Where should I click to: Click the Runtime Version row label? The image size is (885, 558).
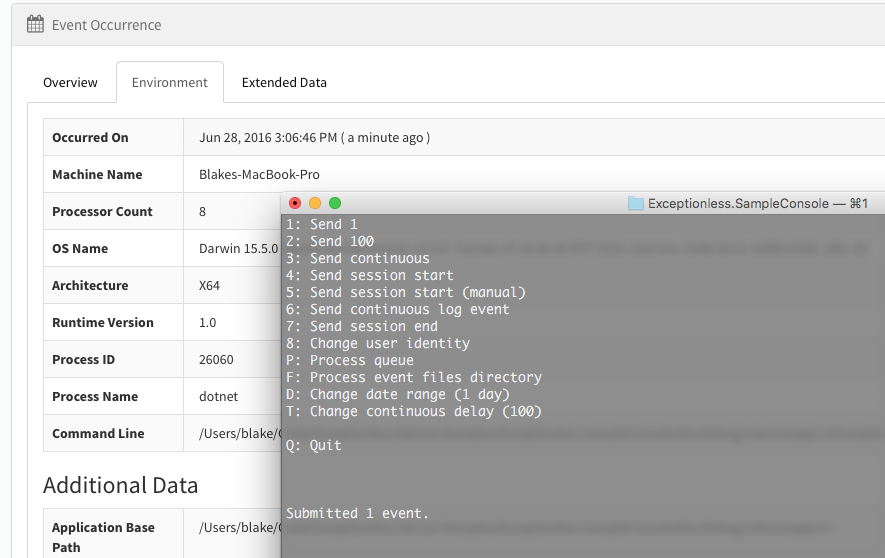102,322
